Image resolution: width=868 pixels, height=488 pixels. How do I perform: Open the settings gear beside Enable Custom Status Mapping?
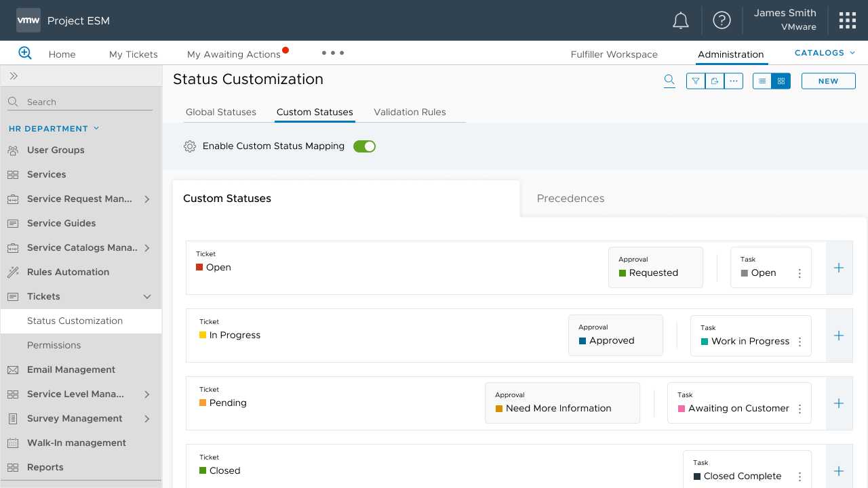190,146
